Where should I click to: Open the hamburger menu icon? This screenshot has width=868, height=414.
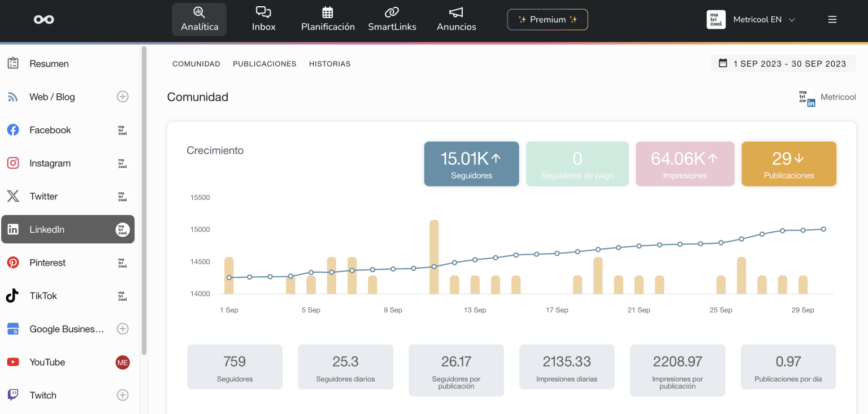(832, 20)
